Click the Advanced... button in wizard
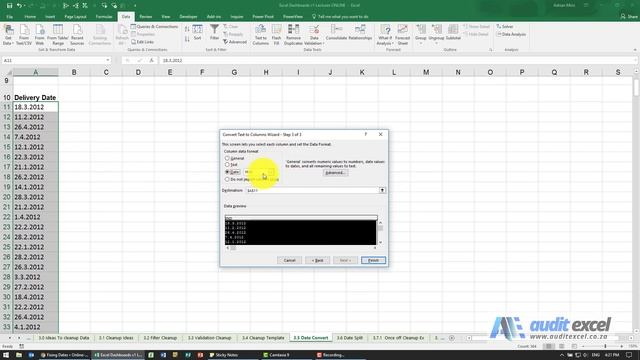This screenshot has height=360, width=640. (x=335, y=173)
